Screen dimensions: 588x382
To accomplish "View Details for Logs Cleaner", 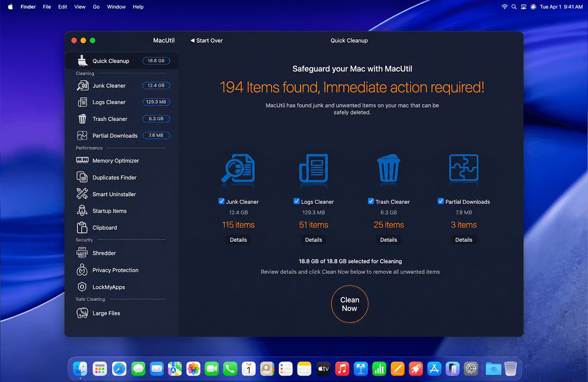I will (314, 240).
